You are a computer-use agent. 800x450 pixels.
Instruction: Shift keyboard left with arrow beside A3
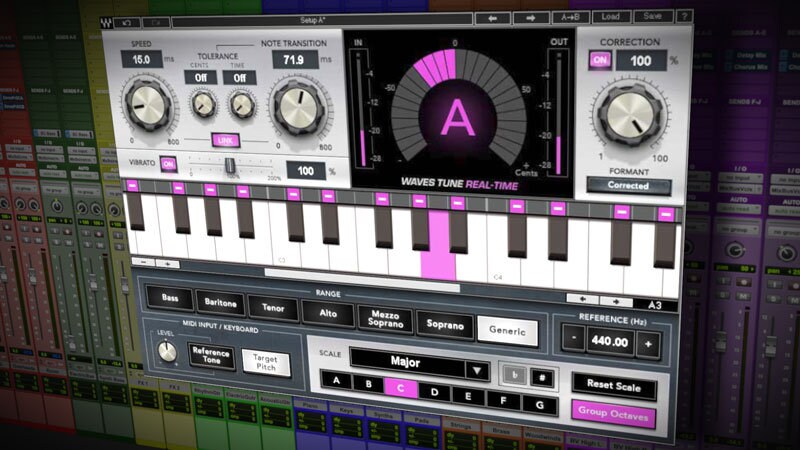click(583, 299)
